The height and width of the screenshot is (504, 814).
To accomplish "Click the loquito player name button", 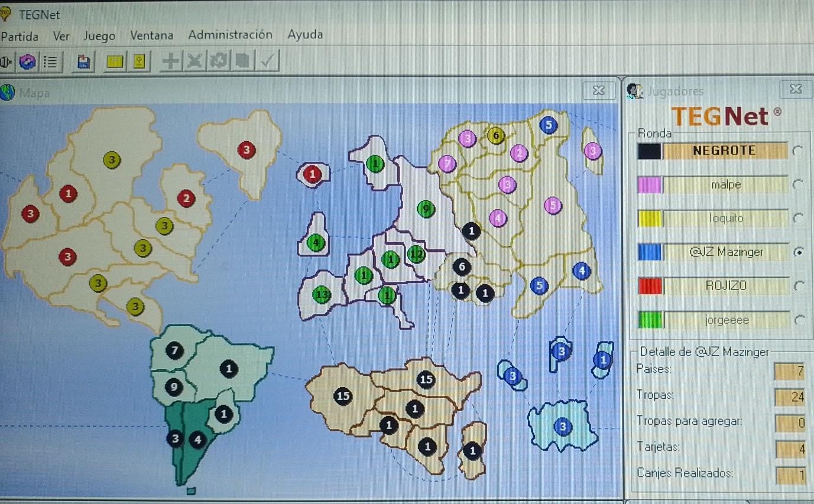I will click(x=726, y=219).
